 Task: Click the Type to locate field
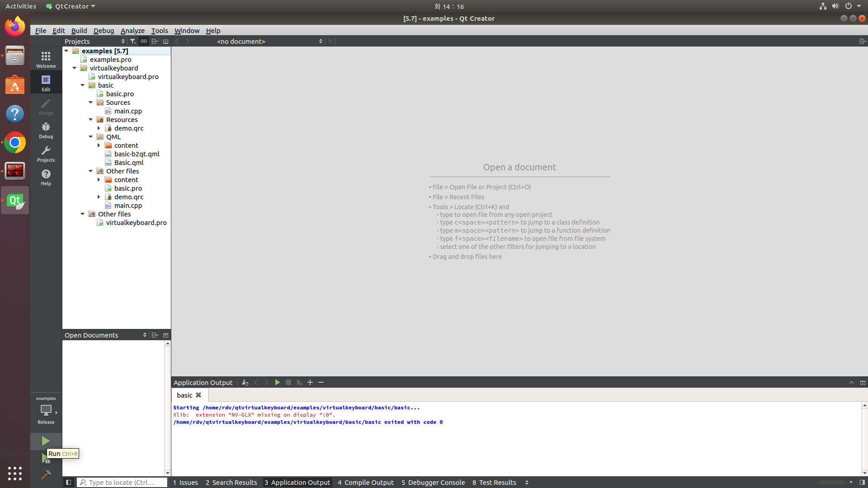[x=122, y=482]
